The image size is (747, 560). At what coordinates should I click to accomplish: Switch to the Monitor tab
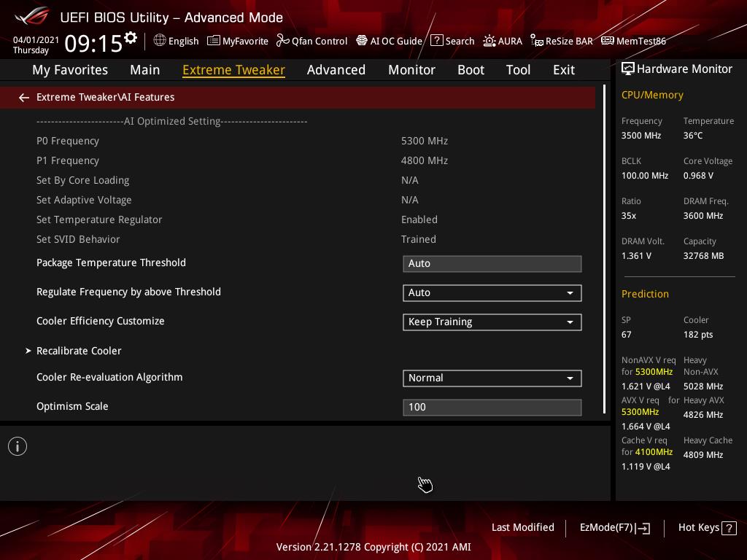pos(411,70)
